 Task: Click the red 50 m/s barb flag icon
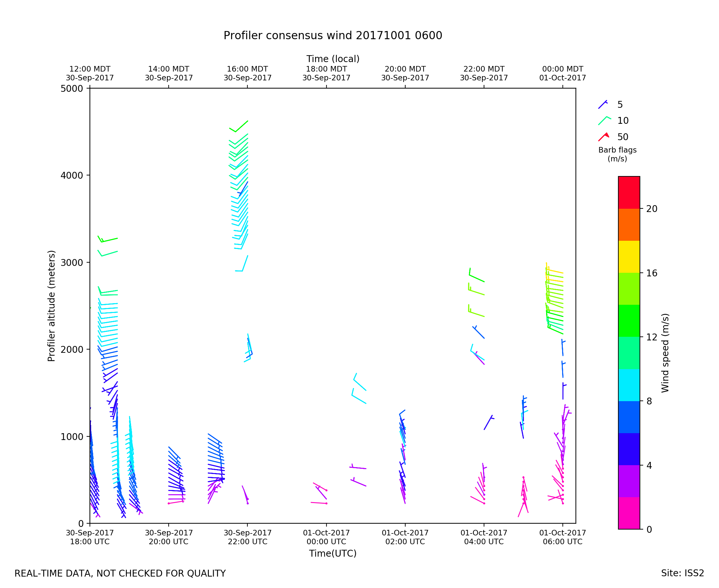[604, 137]
